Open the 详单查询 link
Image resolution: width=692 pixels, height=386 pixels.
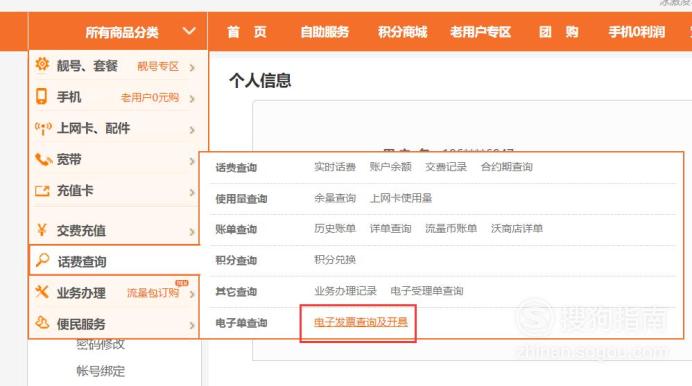pos(391,229)
